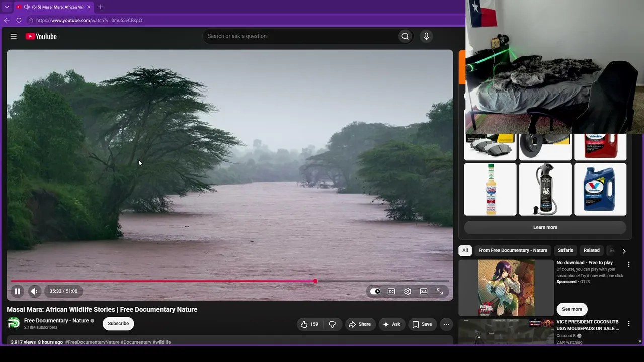644x362 pixels.
Task: Open the red Valvoline jug product thumbnail
Action: point(600,147)
